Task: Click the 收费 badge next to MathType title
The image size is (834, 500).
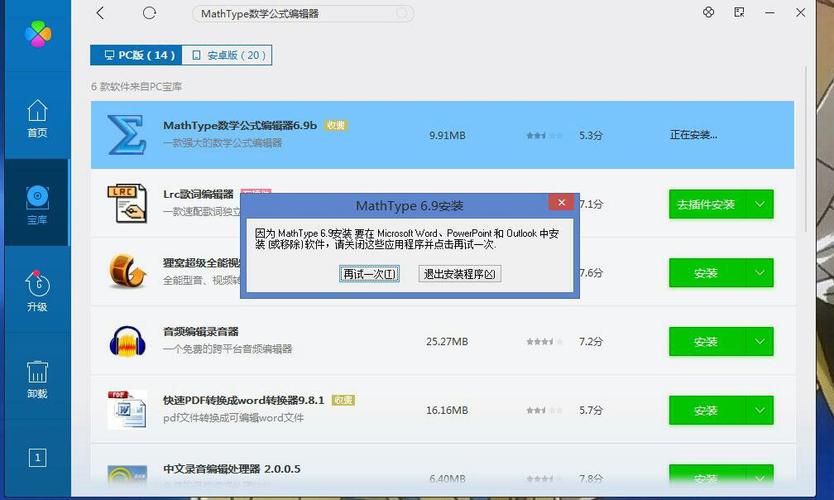Action: coord(336,126)
